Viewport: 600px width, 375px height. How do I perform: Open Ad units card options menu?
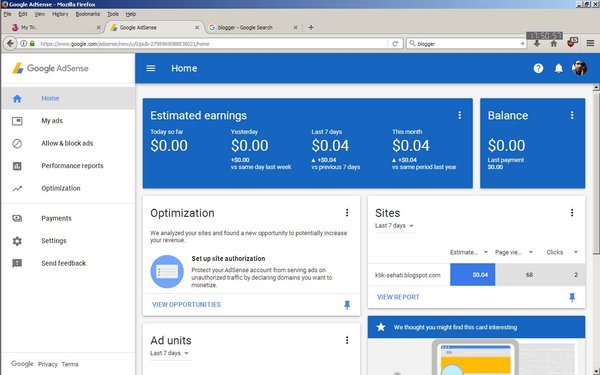tap(347, 340)
